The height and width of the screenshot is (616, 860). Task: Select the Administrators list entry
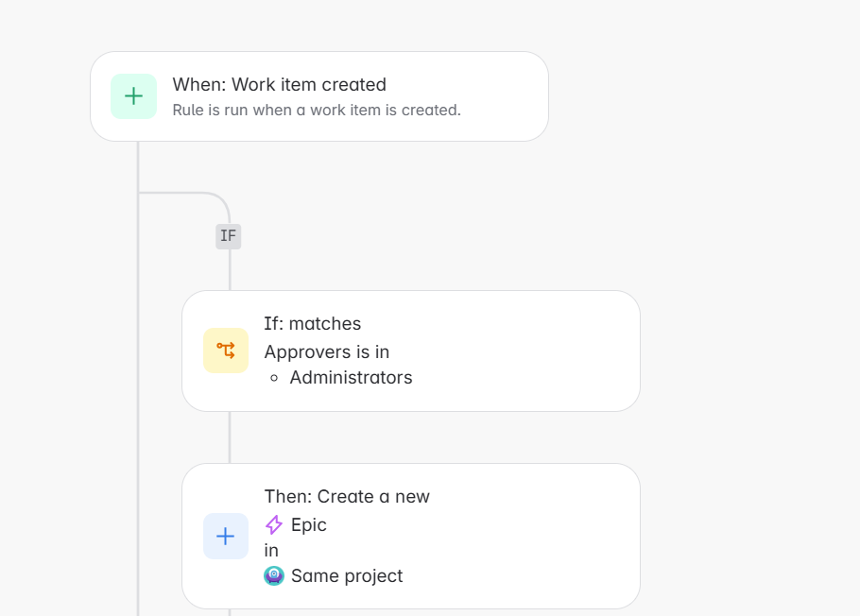[x=351, y=377]
